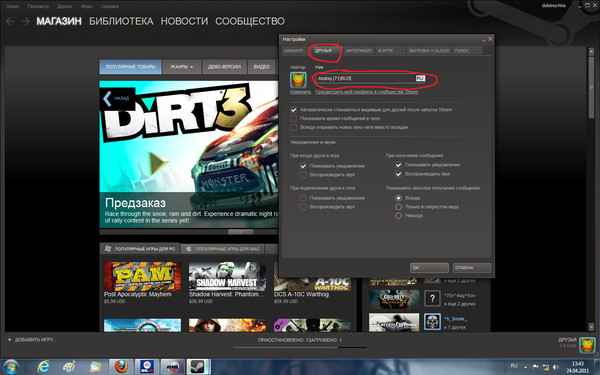Click the ДЕМО-ВЕРСИИ store button
The height and width of the screenshot is (375, 600).
coord(224,67)
